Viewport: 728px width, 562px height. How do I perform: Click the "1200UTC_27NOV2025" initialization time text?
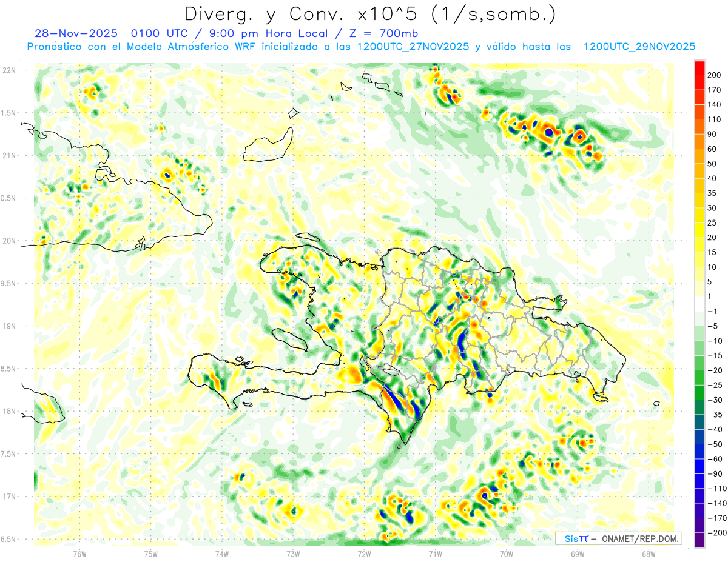(x=413, y=46)
